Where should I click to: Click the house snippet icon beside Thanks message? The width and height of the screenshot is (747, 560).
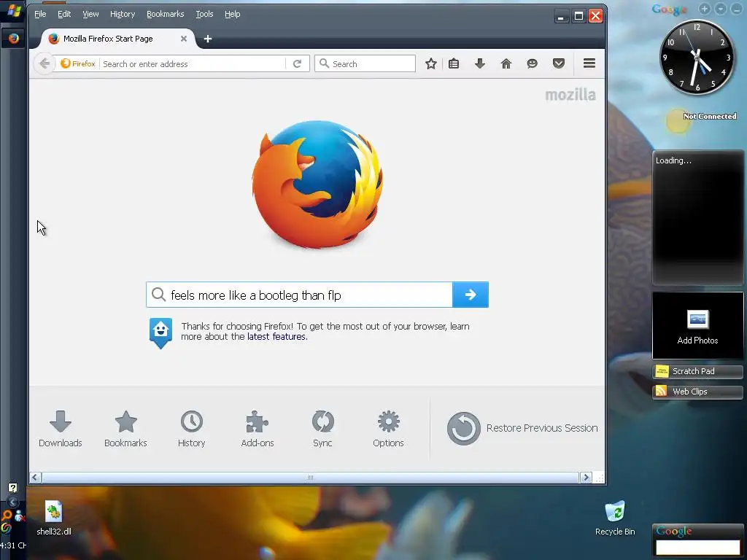[x=160, y=332]
